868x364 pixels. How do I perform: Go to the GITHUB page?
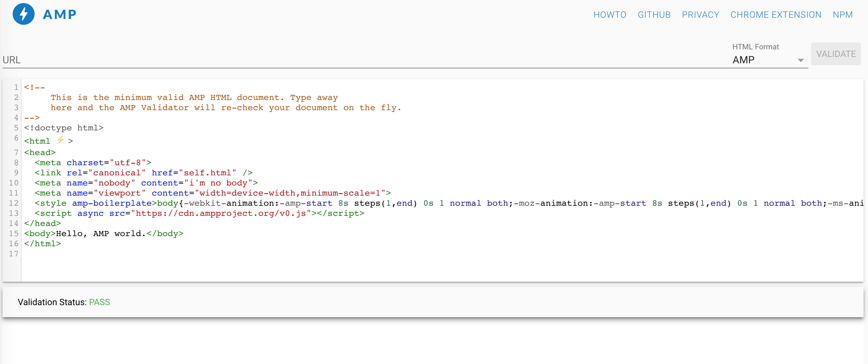(x=654, y=15)
